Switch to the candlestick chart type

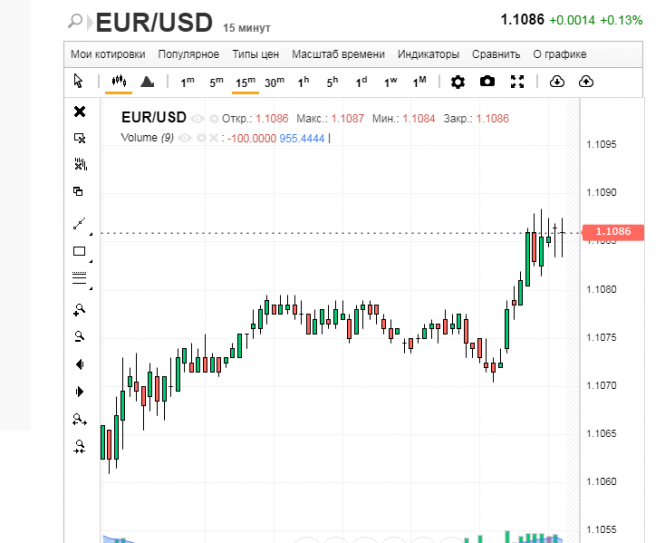pos(119,81)
